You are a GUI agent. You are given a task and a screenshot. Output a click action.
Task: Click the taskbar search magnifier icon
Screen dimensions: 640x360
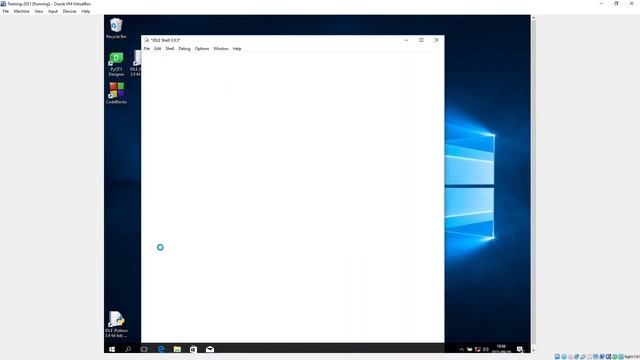[128, 349]
